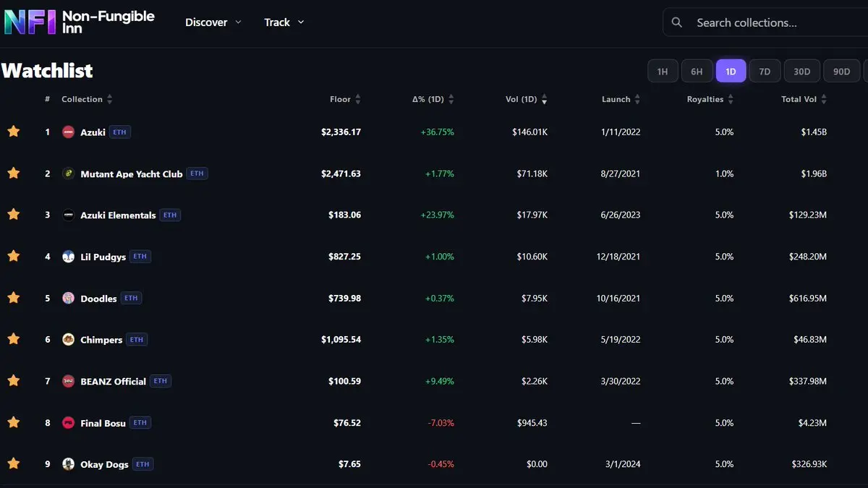Image resolution: width=868 pixels, height=488 pixels.
Task: Click the Final Bosu avatar icon
Action: click(x=68, y=423)
